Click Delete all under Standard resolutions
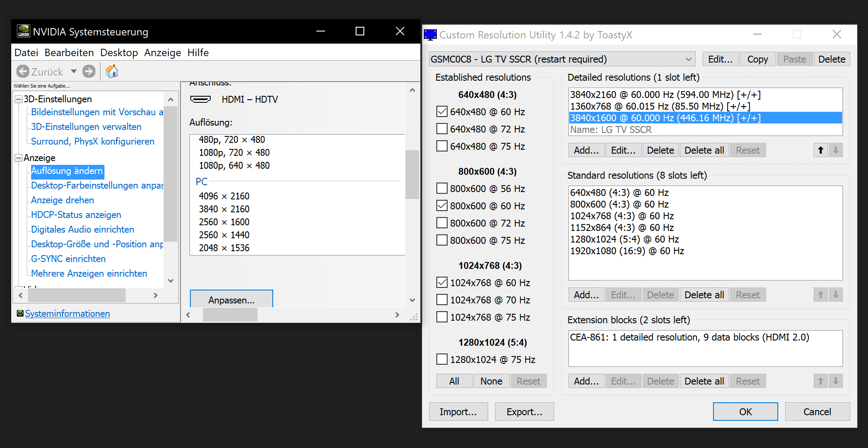Viewport: 868px width, 448px height. (704, 295)
